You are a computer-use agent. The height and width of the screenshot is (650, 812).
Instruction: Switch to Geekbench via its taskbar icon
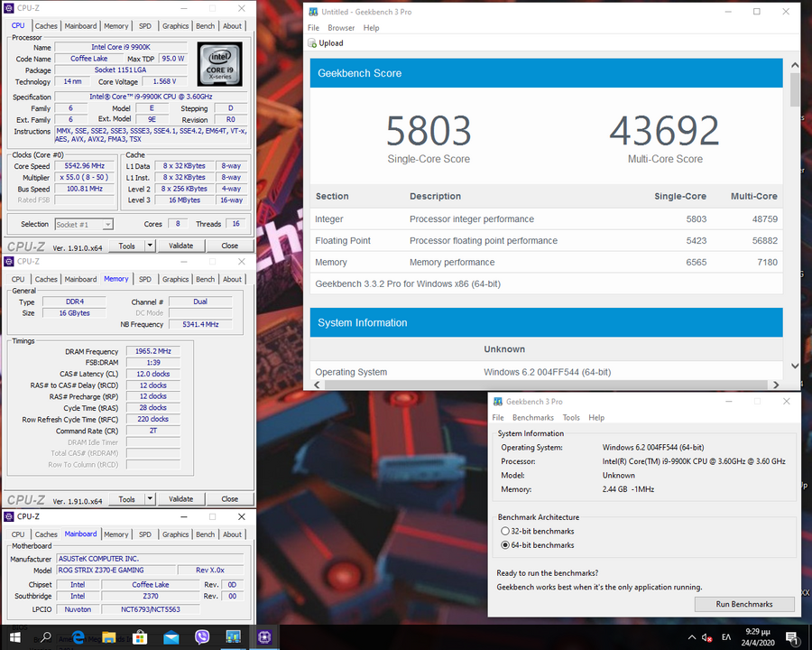(x=233, y=637)
